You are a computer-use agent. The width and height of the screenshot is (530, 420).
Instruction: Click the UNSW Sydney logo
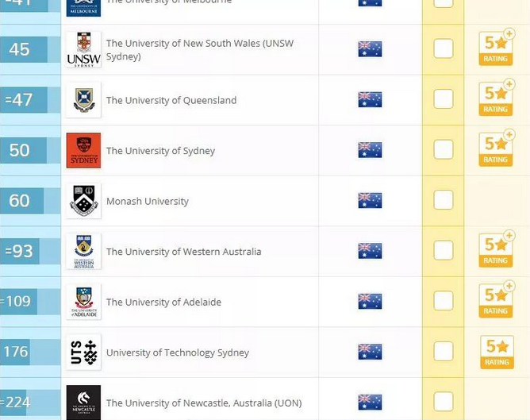pos(83,49)
